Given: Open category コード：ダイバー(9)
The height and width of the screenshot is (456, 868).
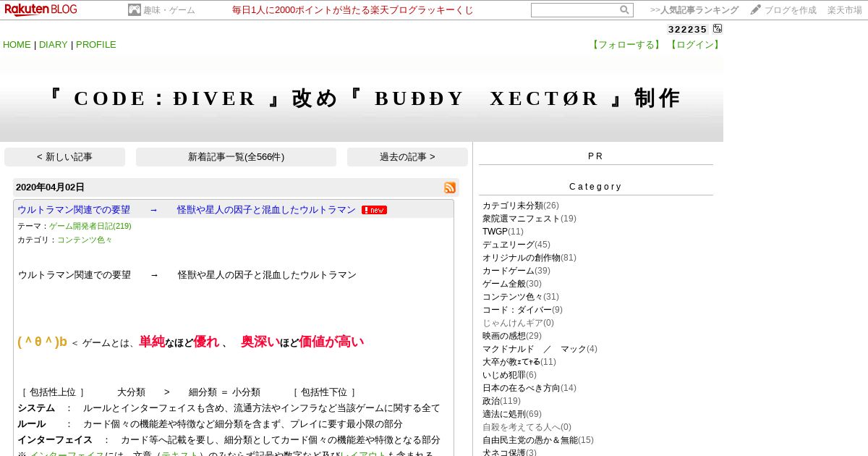Looking at the screenshot, I should (x=522, y=310).
